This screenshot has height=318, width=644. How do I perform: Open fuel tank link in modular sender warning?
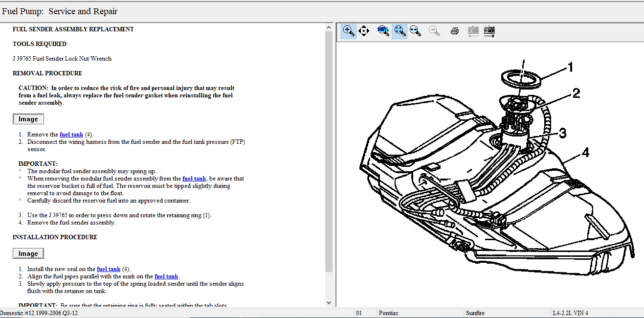coord(194,179)
